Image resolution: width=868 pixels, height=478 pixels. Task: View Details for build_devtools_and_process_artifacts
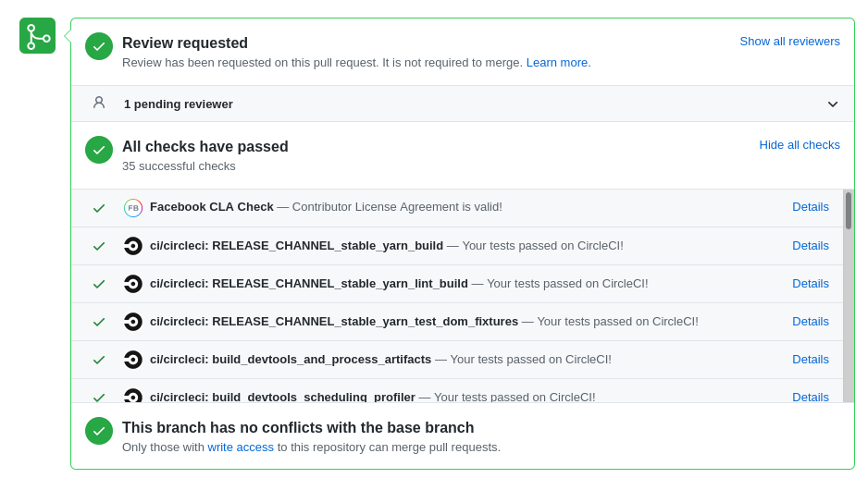pos(811,360)
